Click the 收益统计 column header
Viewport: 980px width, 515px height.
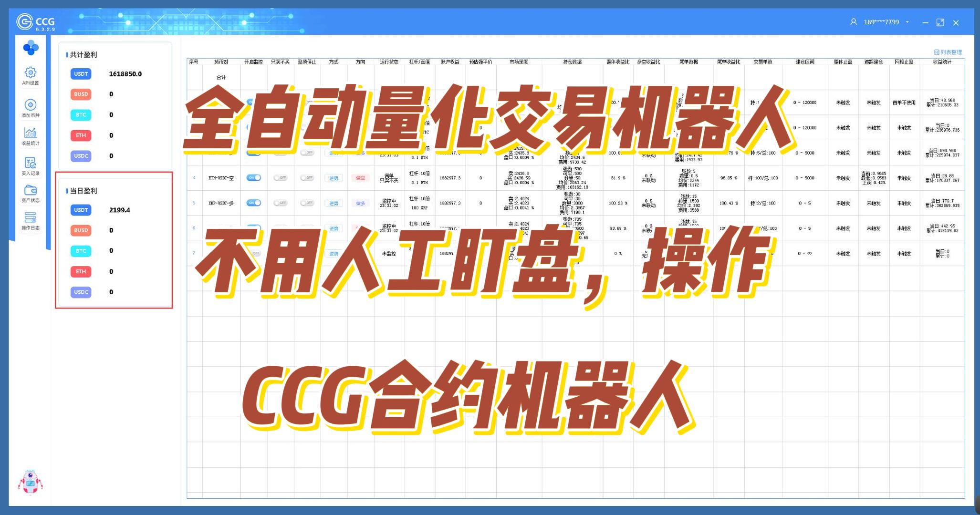pyautogui.click(x=942, y=62)
